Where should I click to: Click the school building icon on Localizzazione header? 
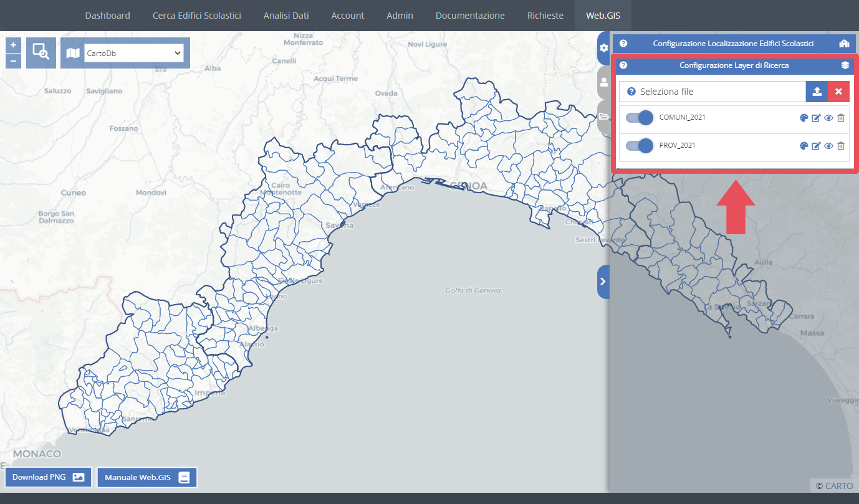845,44
